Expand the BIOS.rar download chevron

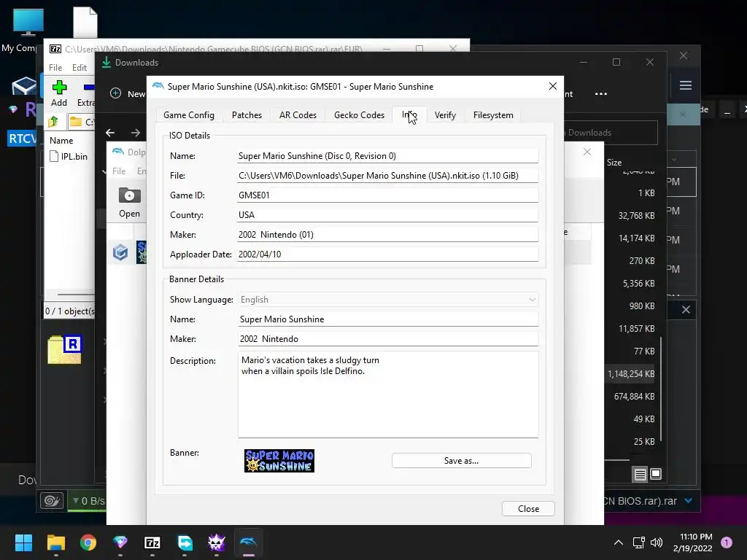(x=688, y=500)
